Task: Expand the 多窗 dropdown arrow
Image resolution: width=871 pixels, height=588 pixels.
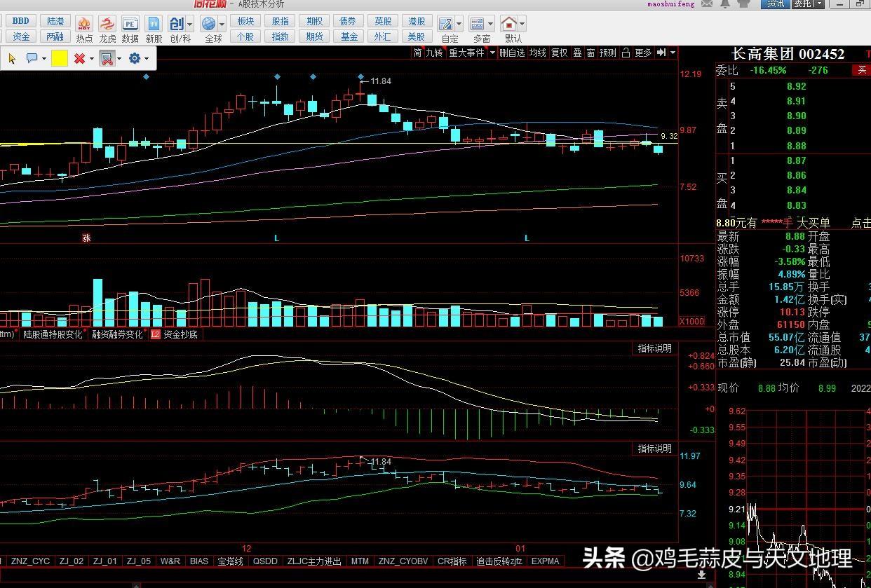Action: (x=490, y=25)
